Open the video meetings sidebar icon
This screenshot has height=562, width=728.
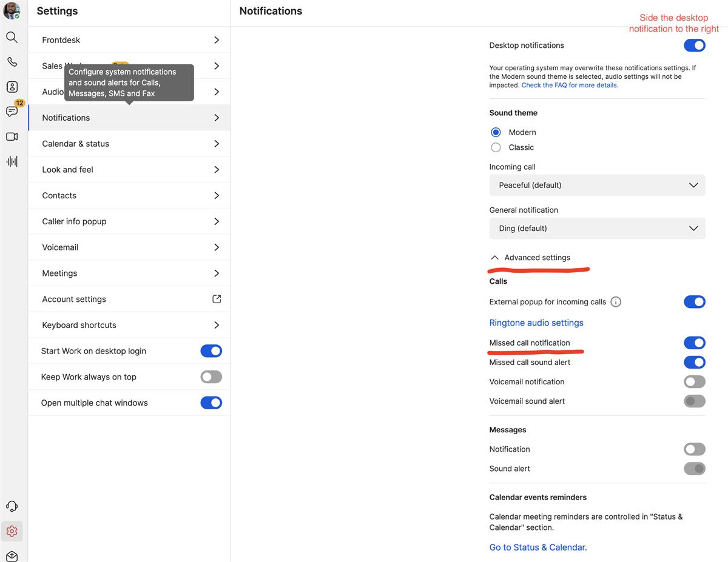[x=12, y=136]
